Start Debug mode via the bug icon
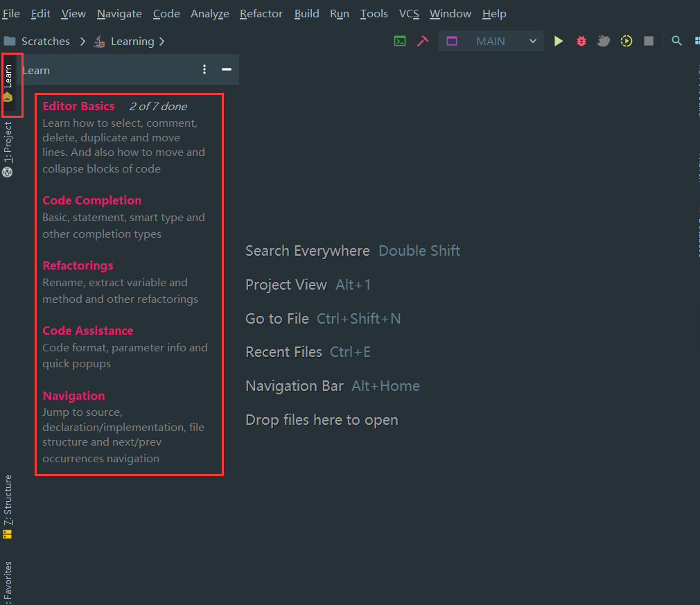700x605 pixels. (x=581, y=41)
